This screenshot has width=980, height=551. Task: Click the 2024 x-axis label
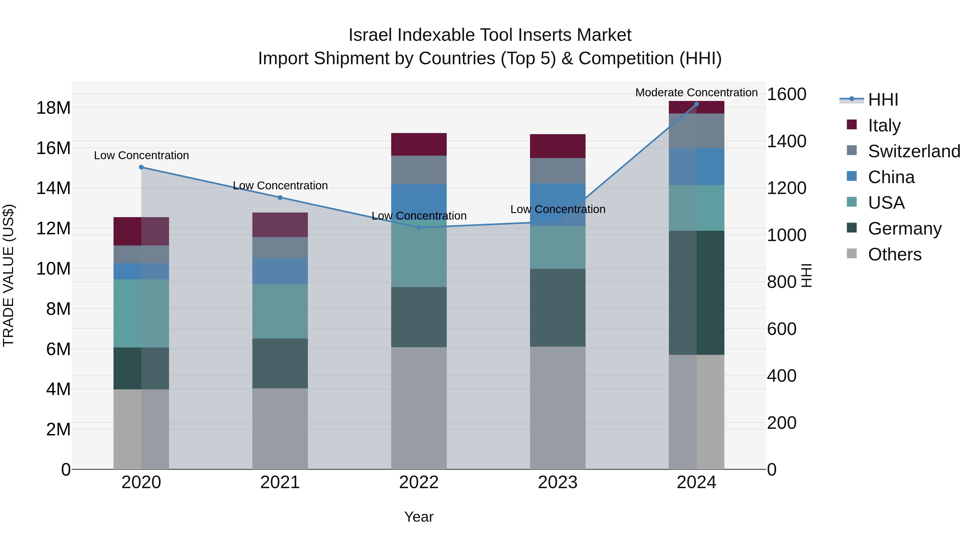[x=697, y=482]
